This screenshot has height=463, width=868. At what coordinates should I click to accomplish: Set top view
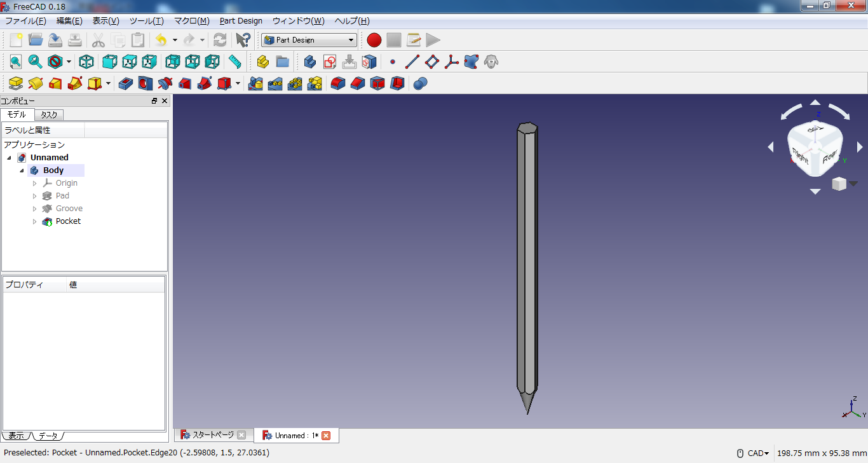[x=130, y=62]
